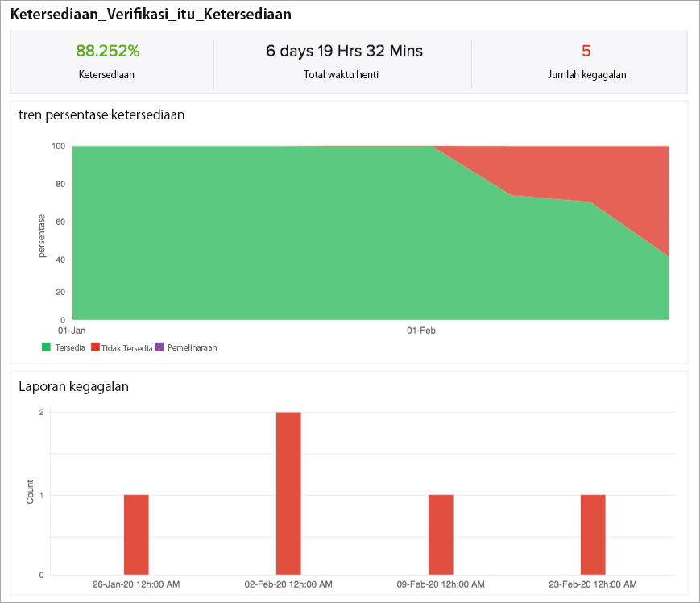Viewport: 700px width, 603px height.
Task: Select the failure count 5
Action: pos(586,51)
